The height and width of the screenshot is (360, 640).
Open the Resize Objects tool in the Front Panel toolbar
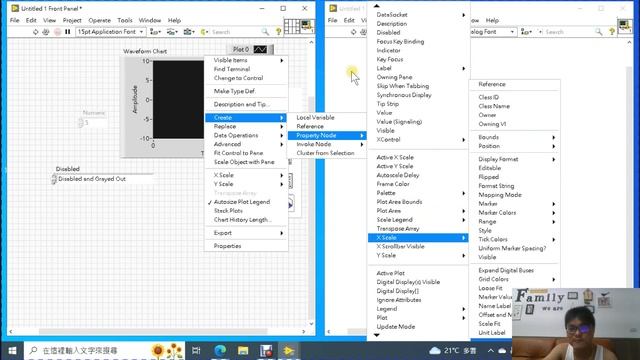pyautogui.click(x=189, y=32)
